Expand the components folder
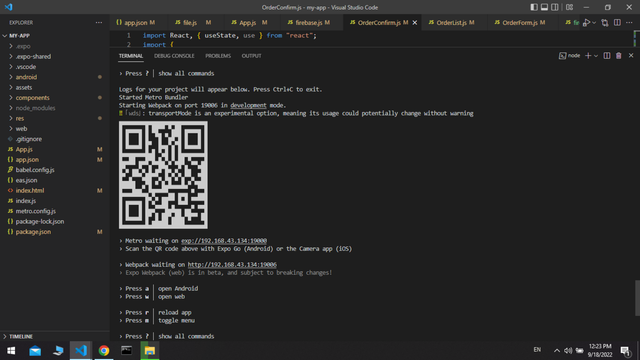Image resolution: width=640 pixels, height=360 pixels. pyautogui.click(x=55, y=98)
